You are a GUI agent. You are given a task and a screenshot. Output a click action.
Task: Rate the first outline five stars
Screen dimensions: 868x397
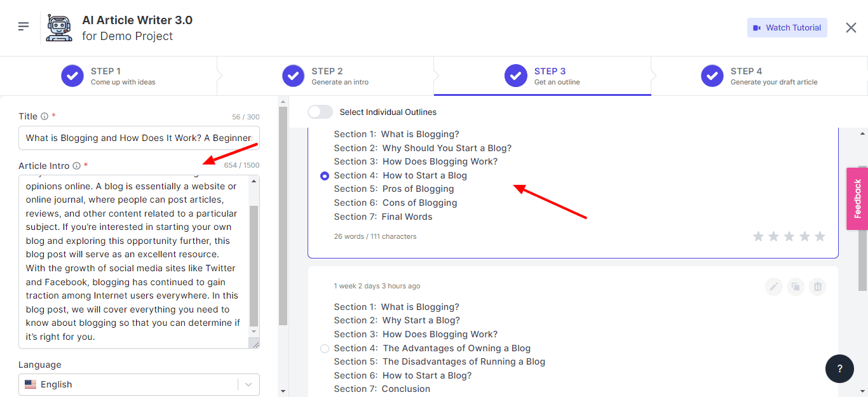pos(820,236)
